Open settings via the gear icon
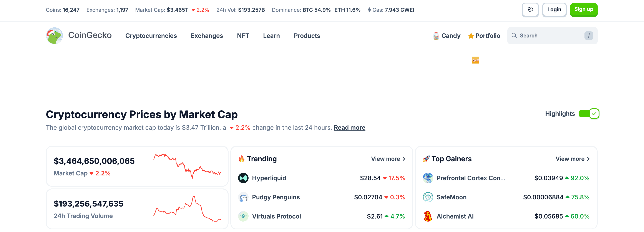 (530, 10)
